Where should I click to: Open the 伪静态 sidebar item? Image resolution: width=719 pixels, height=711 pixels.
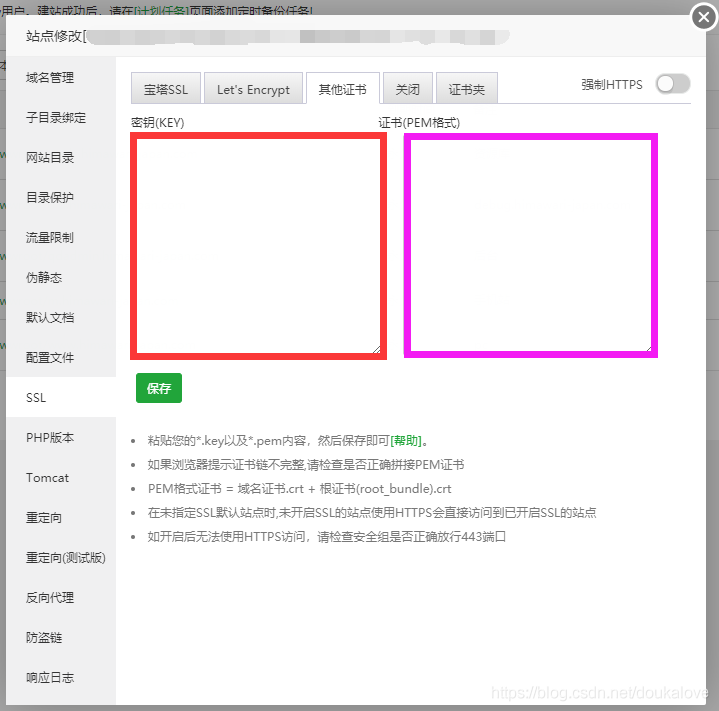click(x=44, y=278)
